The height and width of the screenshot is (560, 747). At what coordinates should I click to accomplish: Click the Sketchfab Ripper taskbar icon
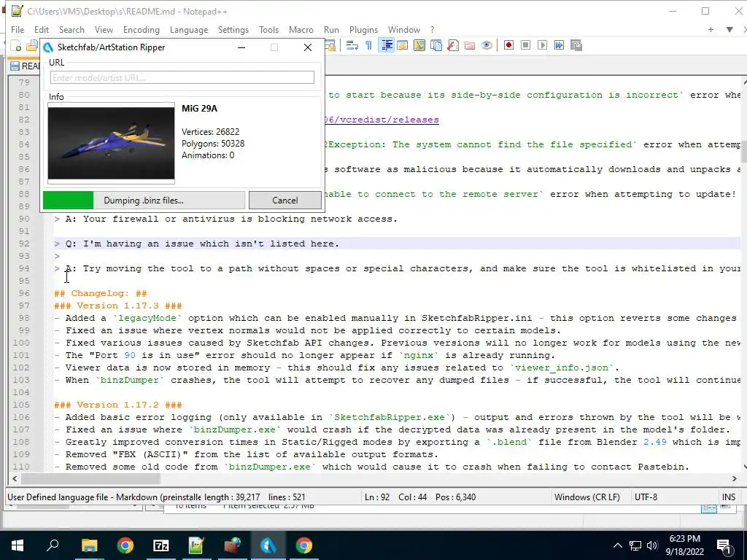point(268,545)
